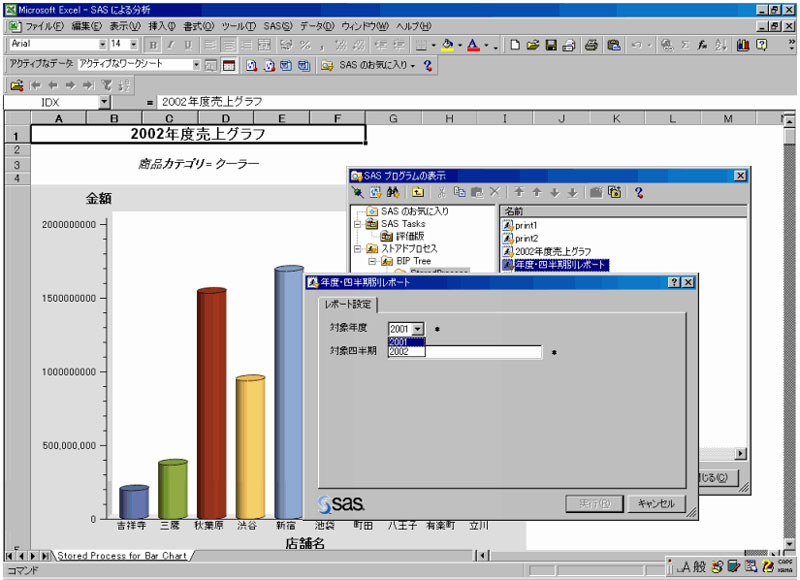This screenshot has width=800, height=580.
Task: Select the SAS のお気に入り tree item
Action: click(x=415, y=211)
